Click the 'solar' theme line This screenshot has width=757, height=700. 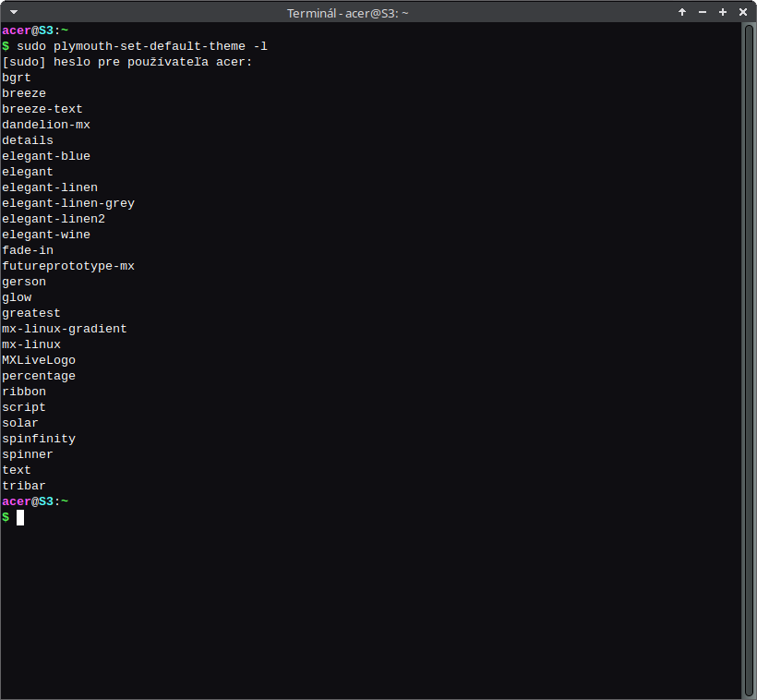coord(19,423)
